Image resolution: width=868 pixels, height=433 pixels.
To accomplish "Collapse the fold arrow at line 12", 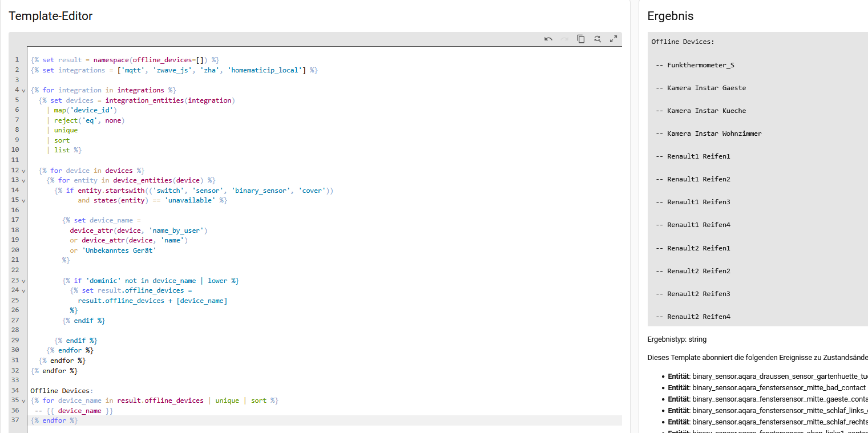I will click(23, 171).
